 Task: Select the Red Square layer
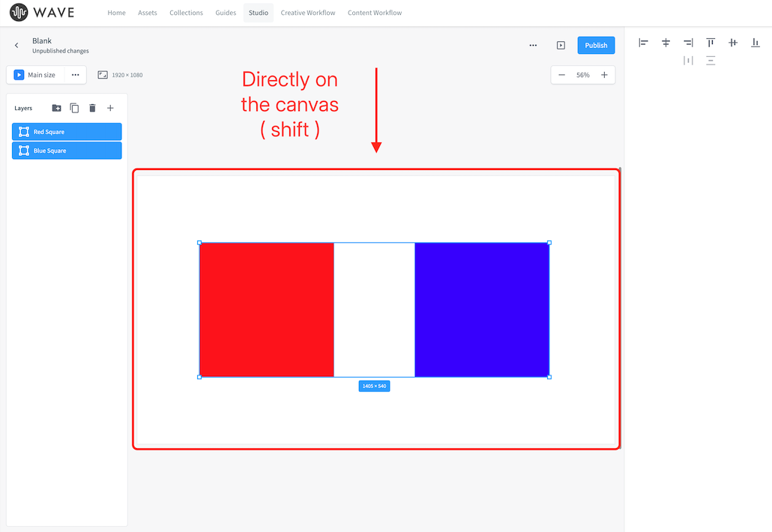click(x=67, y=131)
